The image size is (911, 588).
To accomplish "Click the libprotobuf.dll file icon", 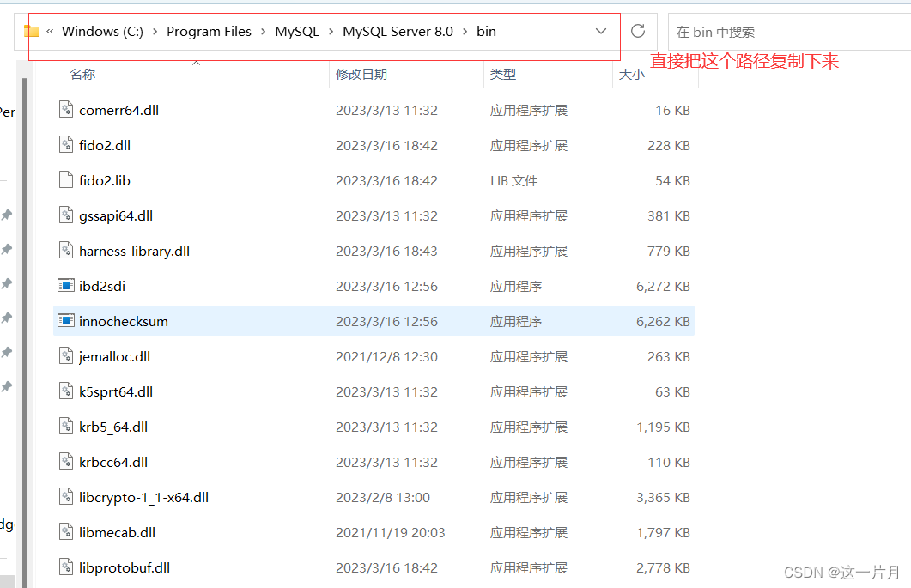I will pyautogui.click(x=66, y=567).
